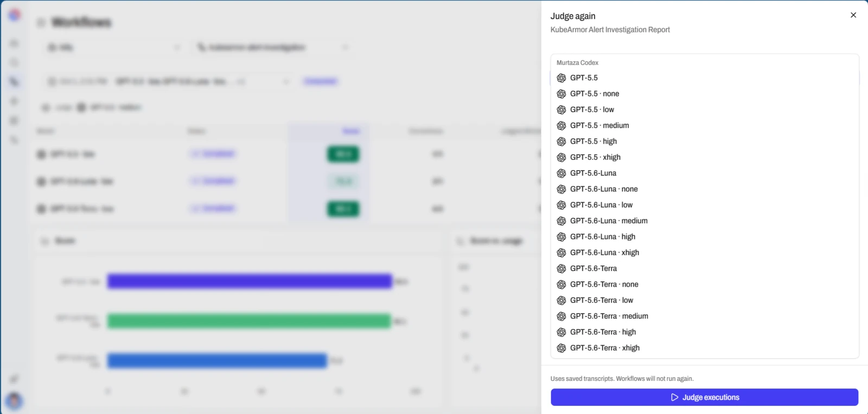Pick GPT-5.6-Luna · high
The height and width of the screenshot is (414, 868).
coord(705,237)
